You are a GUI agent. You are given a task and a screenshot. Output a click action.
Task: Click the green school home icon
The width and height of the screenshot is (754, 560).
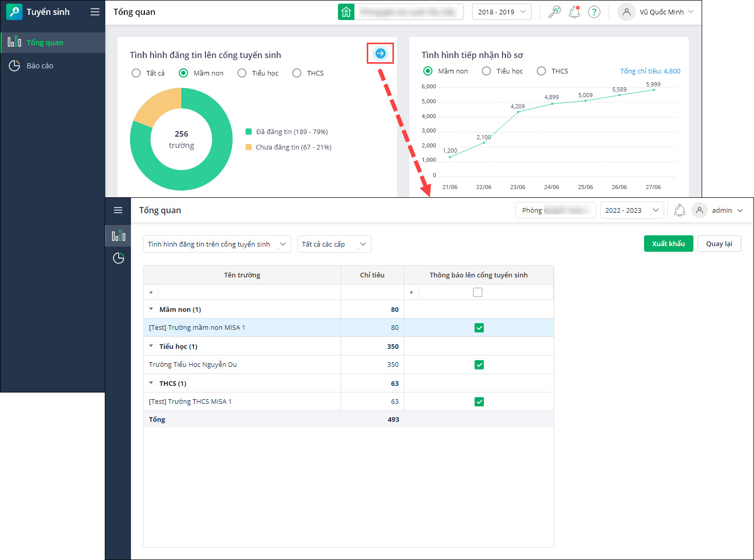point(346,12)
